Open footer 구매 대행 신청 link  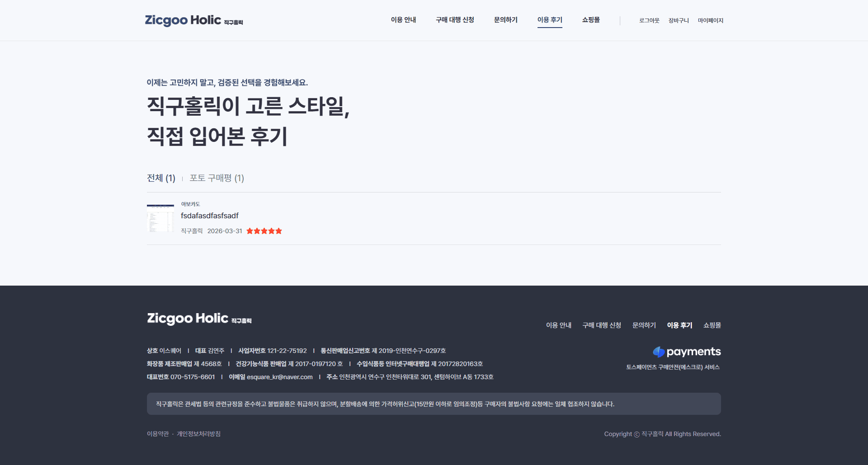(602, 325)
